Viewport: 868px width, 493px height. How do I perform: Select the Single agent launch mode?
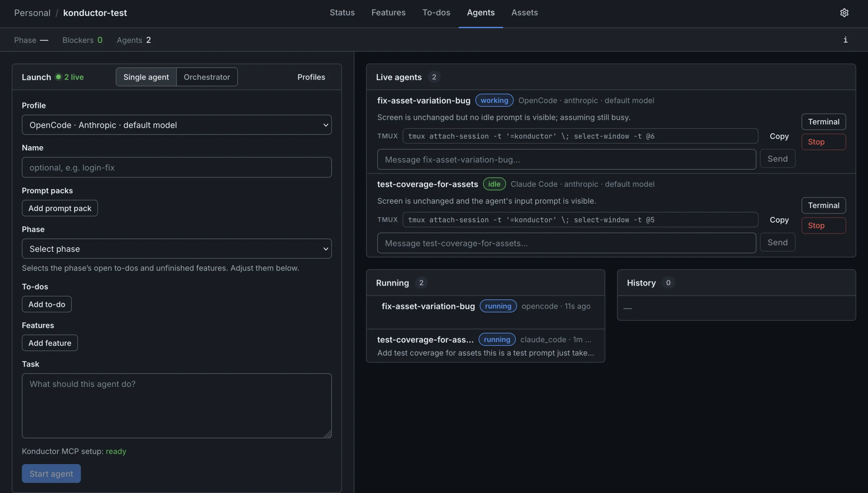coord(146,77)
